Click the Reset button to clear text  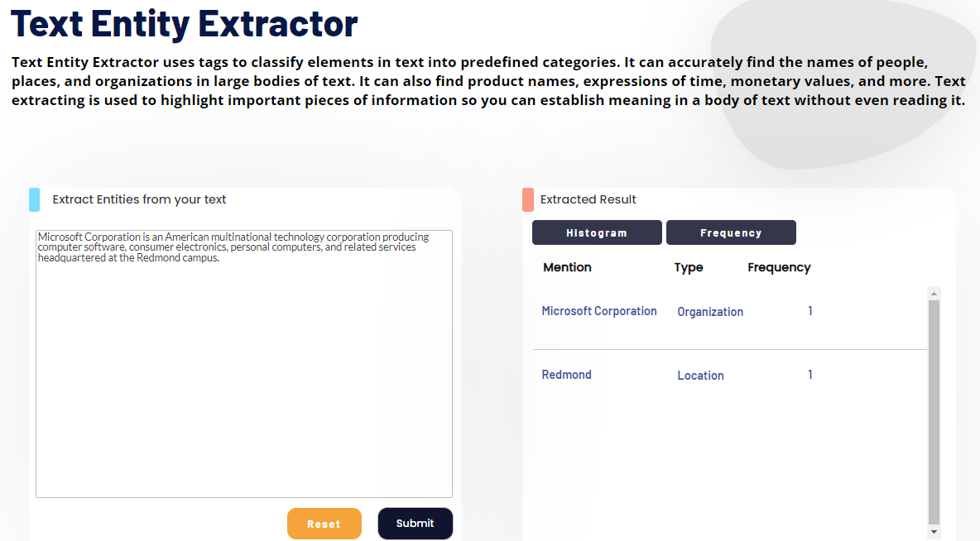(324, 524)
